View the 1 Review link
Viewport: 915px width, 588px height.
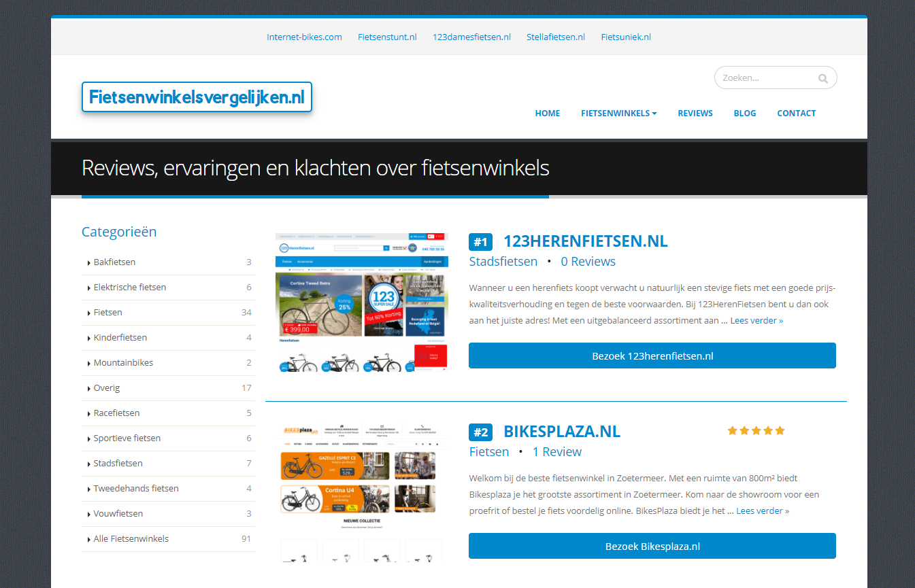557,452
